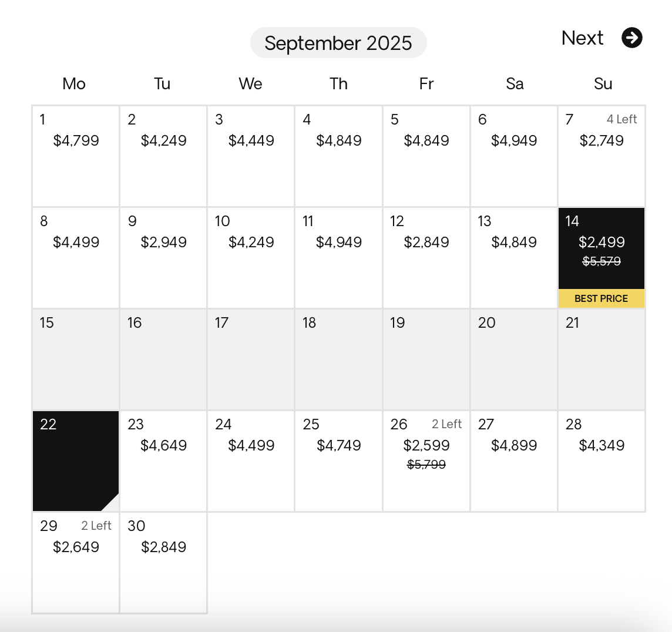Select September 9 at $2,949
The width and height of the screenshot is (672, 632).
pos(163,257)
